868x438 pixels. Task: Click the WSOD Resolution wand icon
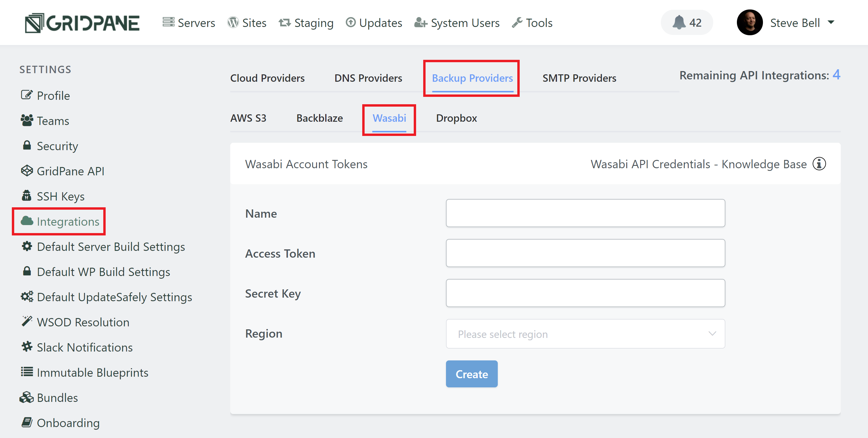point(27,321)
